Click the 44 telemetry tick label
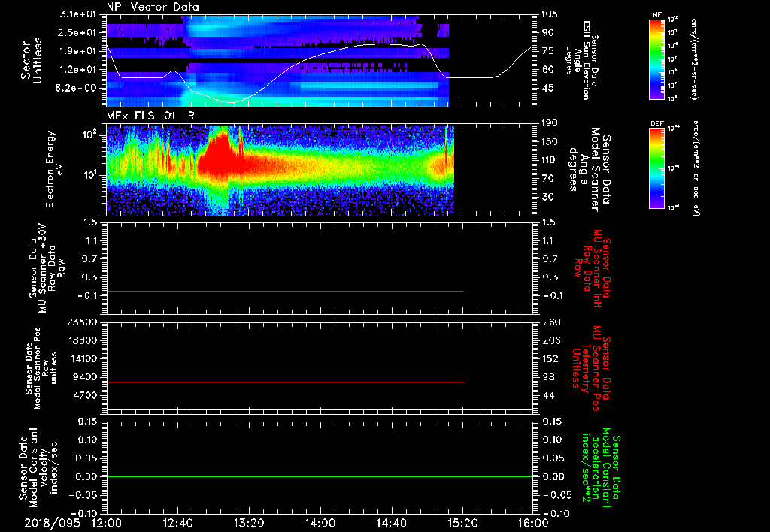770x532 pixels. (547, 395)
